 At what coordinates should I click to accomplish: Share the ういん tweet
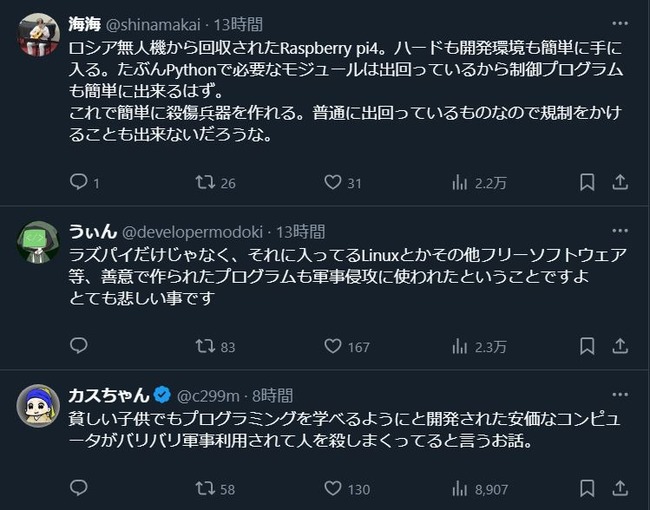(x=620, y=346)
